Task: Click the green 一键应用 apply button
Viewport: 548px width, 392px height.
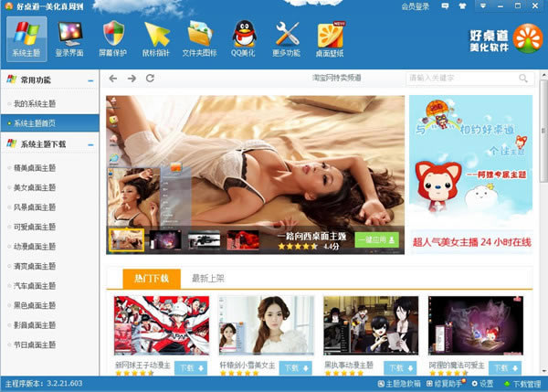Action: (376, 240)
